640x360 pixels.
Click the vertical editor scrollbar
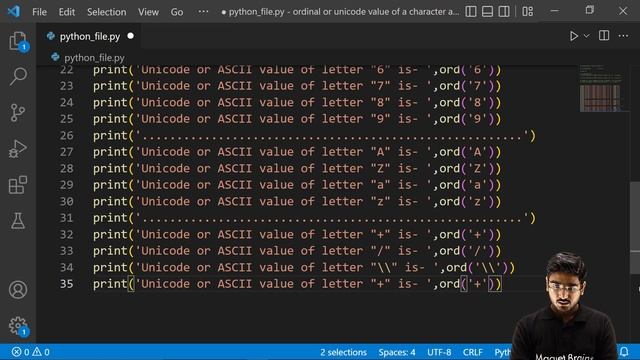click(x=635, y=228)
